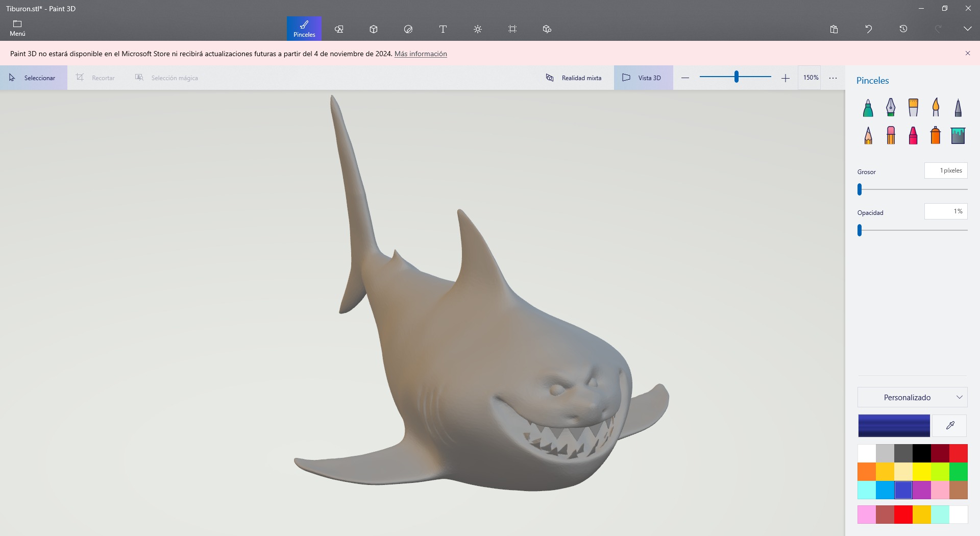Click the Grosor pixel value field
This screenshot has height=536, width=980.
946,170
